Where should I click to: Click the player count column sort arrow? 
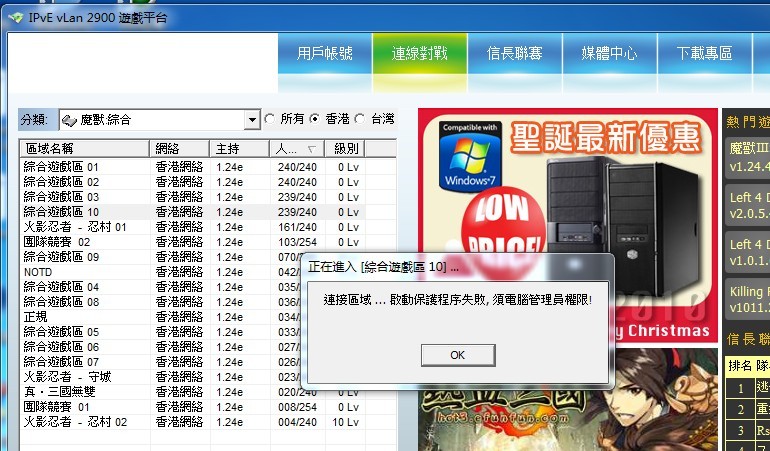click(311, 149)
